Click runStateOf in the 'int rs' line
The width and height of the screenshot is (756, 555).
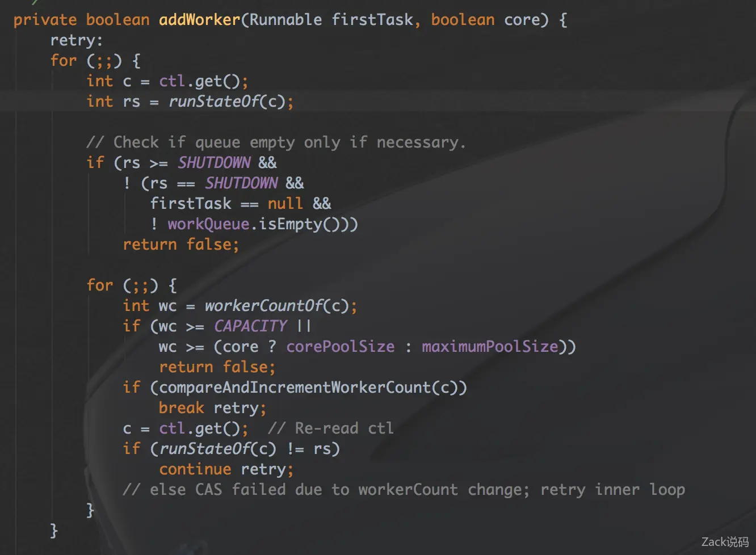click(x=214, y=102)
